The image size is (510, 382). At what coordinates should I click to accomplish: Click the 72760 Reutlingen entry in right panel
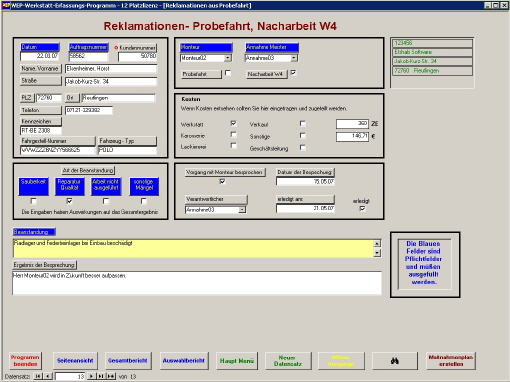pos(432,71)
